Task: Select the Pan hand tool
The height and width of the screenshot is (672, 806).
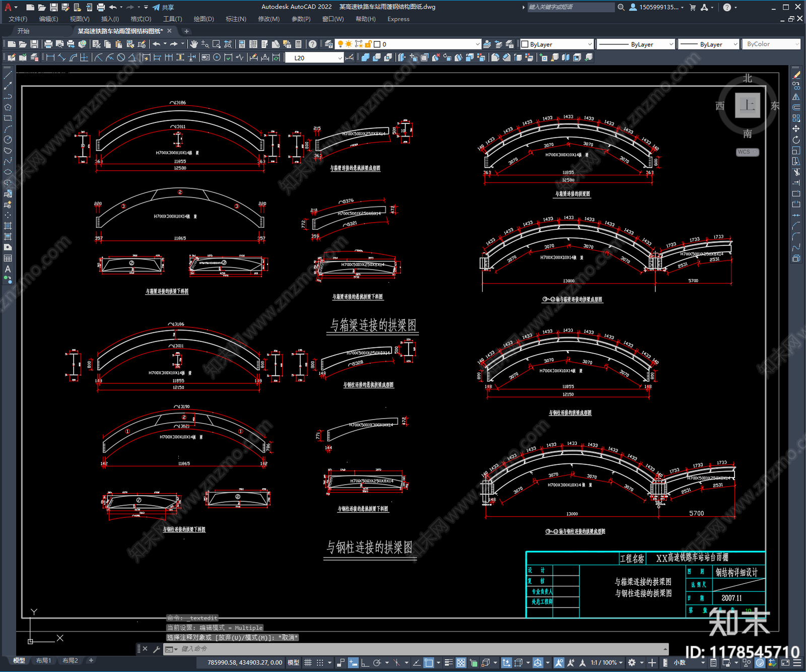Action: coord(194,44)
